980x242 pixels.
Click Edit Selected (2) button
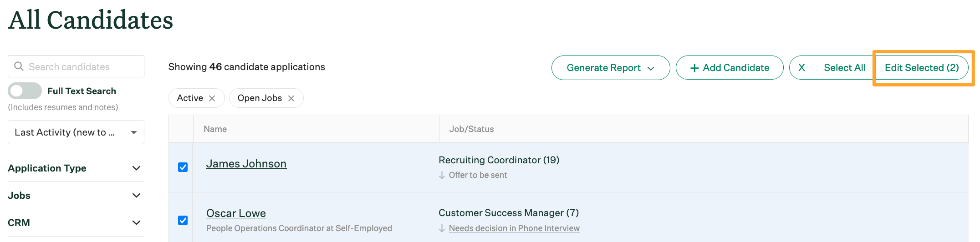point(921,68)
